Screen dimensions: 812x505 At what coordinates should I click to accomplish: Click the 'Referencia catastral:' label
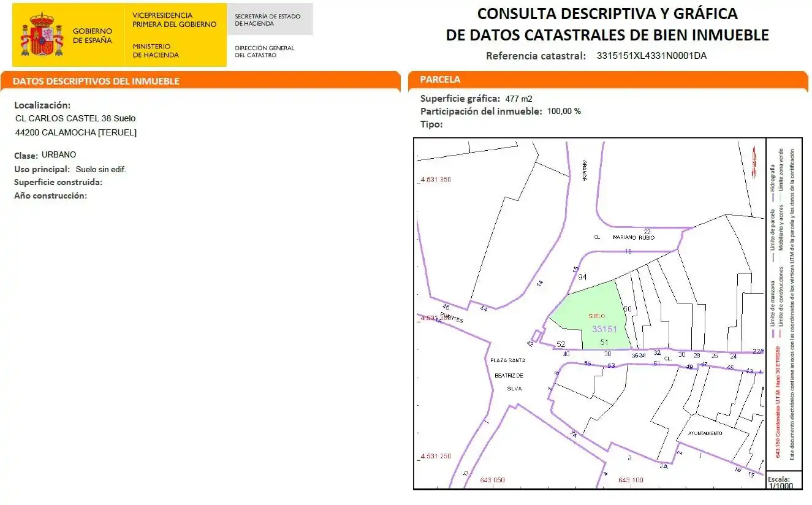(x=536, y=56)
